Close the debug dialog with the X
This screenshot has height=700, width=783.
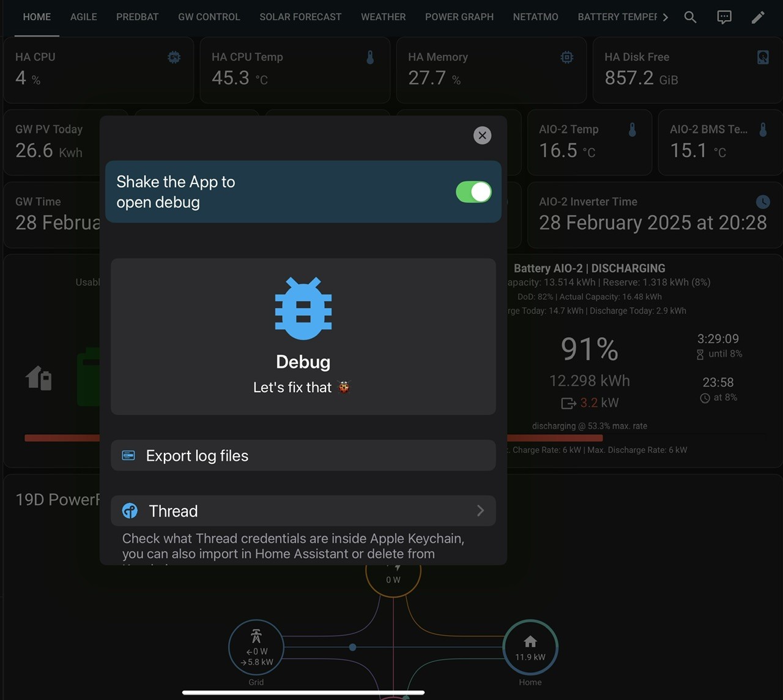[x=483, y=135]
